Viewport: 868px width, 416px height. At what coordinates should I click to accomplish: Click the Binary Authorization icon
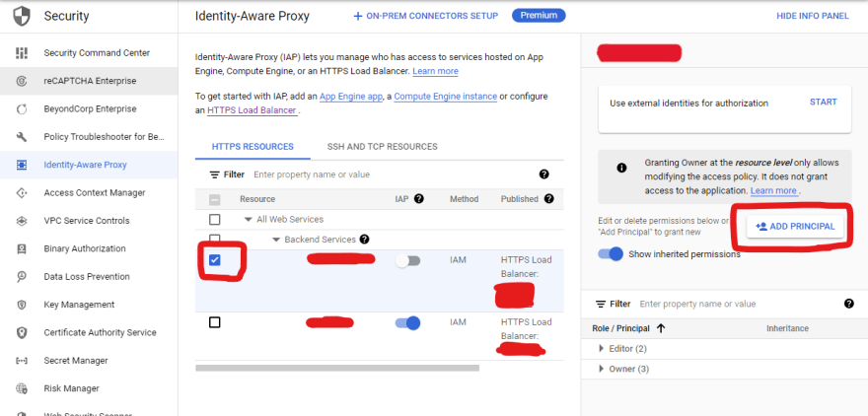[x=22, y=249]
